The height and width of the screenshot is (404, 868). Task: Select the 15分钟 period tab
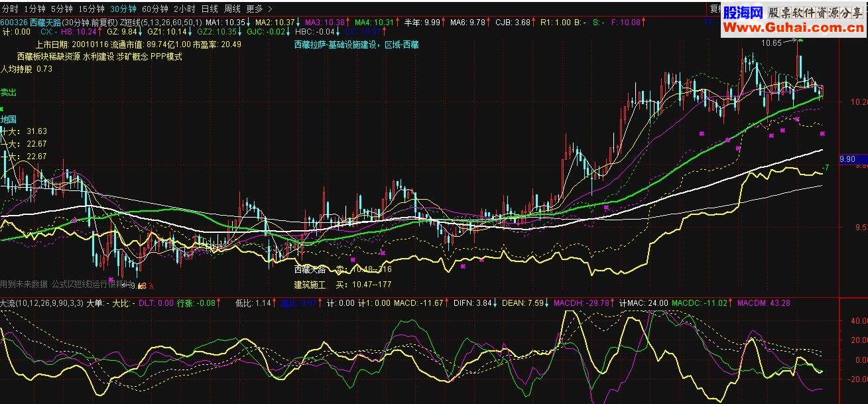(91, 9)
